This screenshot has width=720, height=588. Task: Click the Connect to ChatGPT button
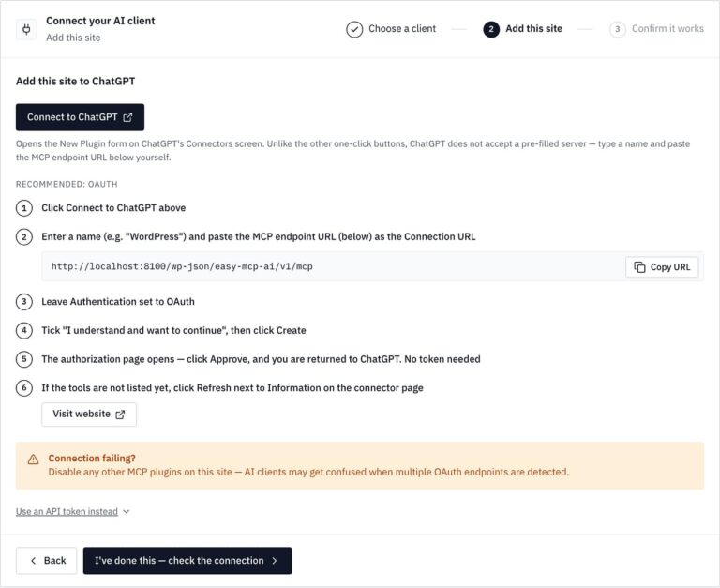click(x=80, y=117)
